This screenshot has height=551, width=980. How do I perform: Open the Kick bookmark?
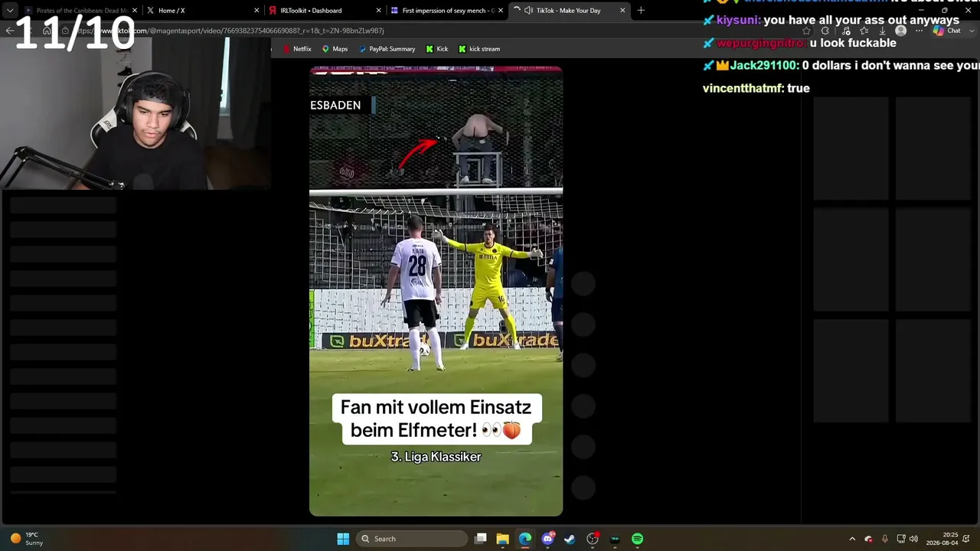point(437,49)
